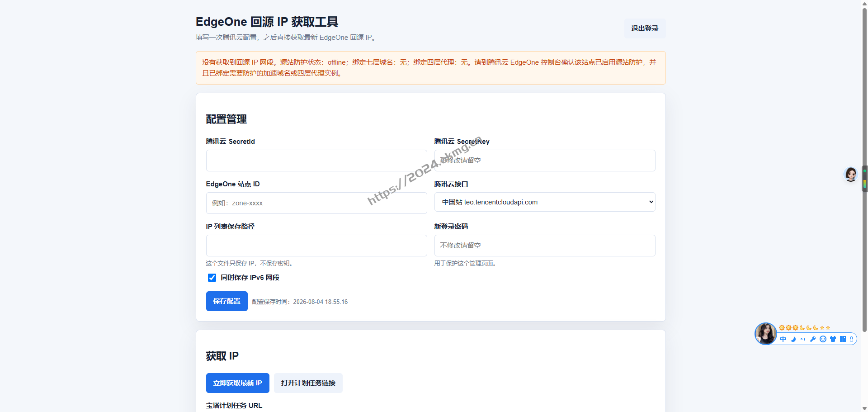Screen dimensions: 868x412
Task: Click scrollbar down arrow
Action: point(864,409)
